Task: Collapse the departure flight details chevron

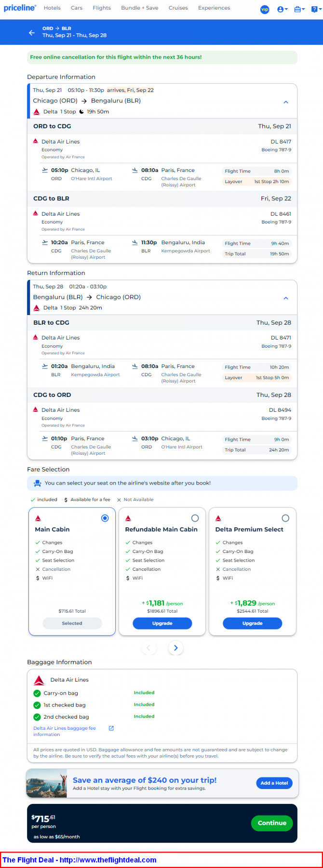Action: pos(286,102)
